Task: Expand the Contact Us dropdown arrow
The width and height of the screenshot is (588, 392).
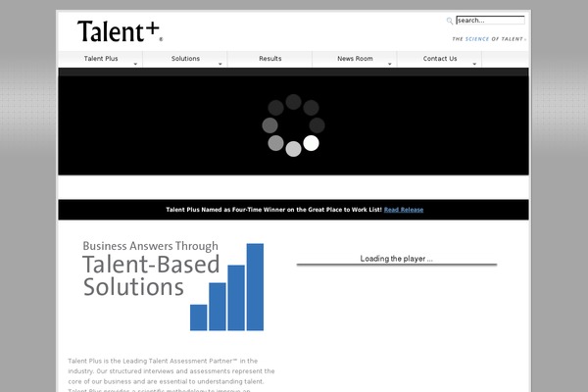Action: tap(474, 64)
